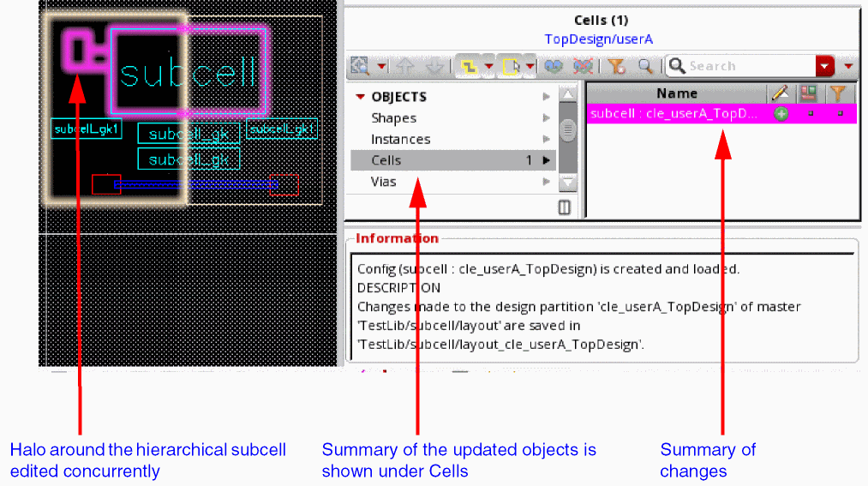Click the blue binoculars highlight icon
Viewport: 868px width, 486px height.
tap(553, 66)
